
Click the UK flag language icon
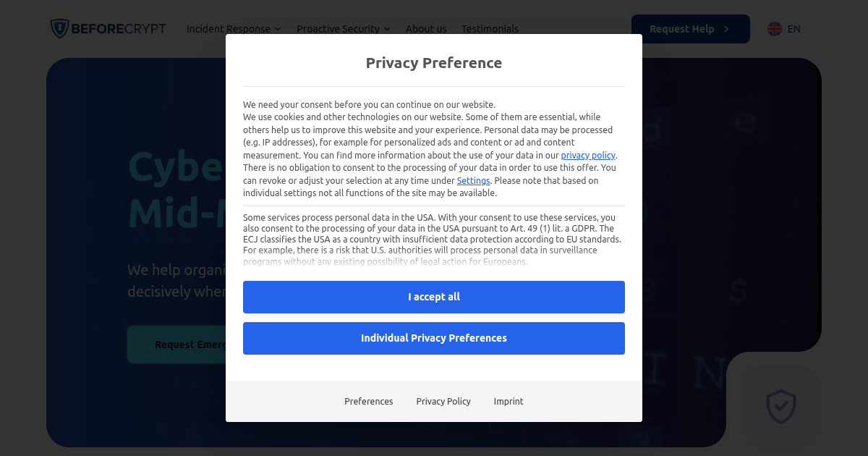pos(773,29)
